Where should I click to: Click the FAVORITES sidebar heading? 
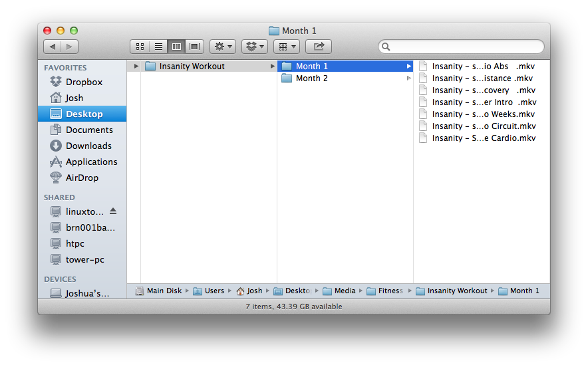tap(65, 68)
